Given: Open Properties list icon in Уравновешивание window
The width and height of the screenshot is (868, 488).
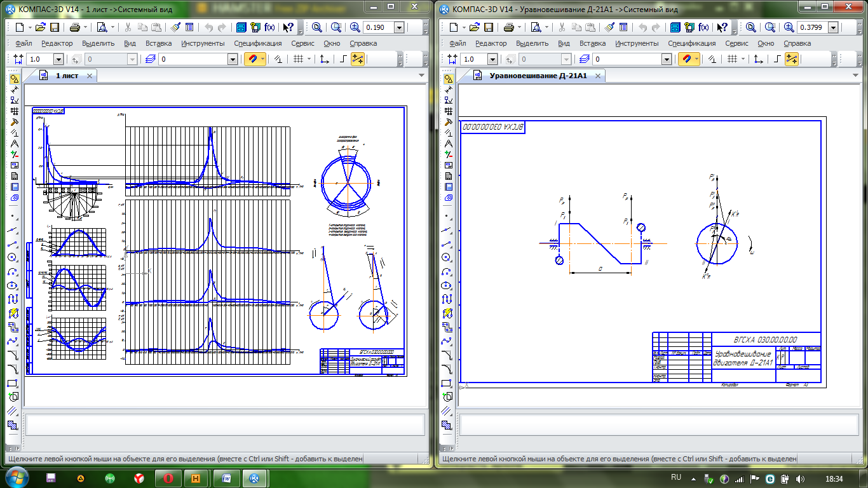Looking at the screenshot, I should 623,27.
